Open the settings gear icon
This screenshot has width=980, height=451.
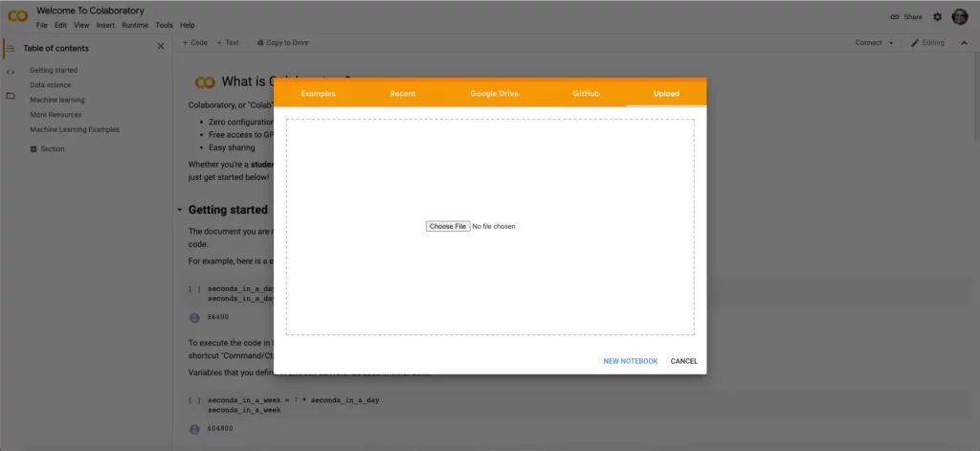[x=937, y=17]
